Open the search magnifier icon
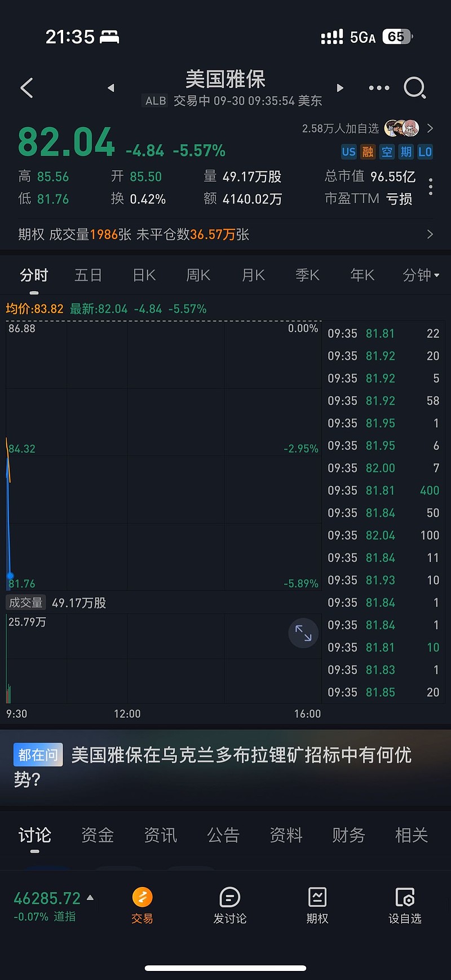Image resolution: width=451 pixels, height=980 pixels. [x=415, y=88]
